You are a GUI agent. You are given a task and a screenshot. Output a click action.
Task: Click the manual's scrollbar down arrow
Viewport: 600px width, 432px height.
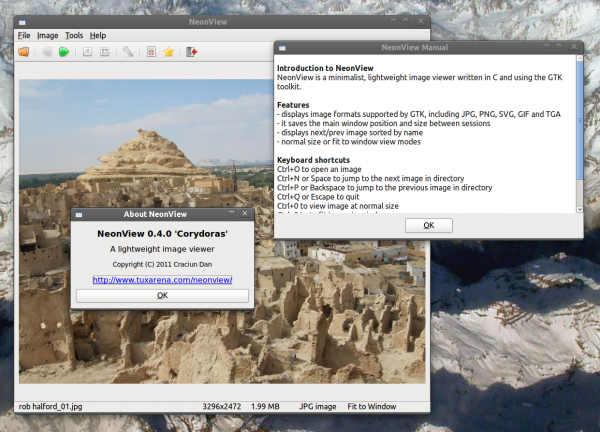pyautogui.click(x=579, y=209)
